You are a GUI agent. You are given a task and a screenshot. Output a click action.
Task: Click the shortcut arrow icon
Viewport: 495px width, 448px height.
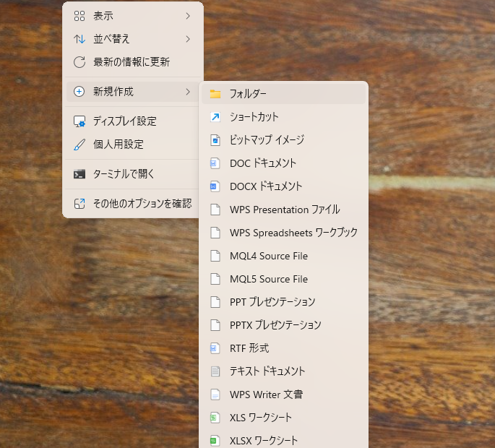[215, 117]
